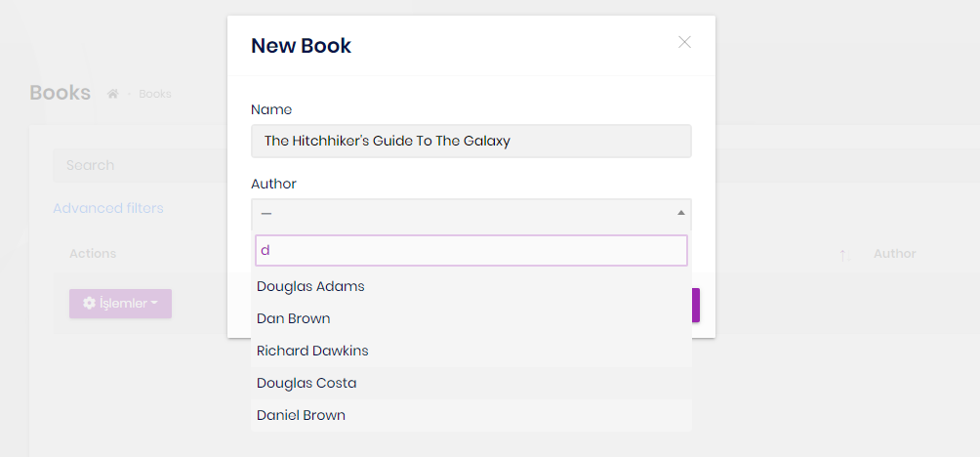Select Douglas Adams from the author list
The width and height of the screenshot is (980, 457).
coord(310,286)
